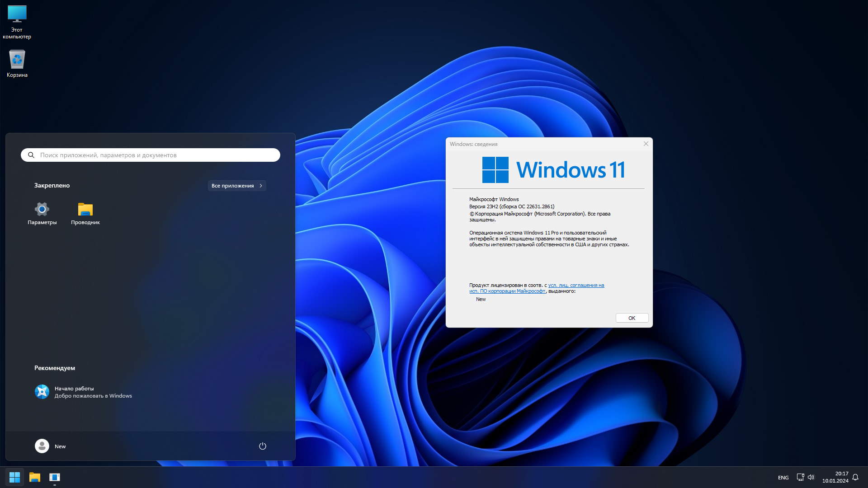Screen dimensions: 868x488
Task: Expand Все приложения list
Action: point(237,186)
